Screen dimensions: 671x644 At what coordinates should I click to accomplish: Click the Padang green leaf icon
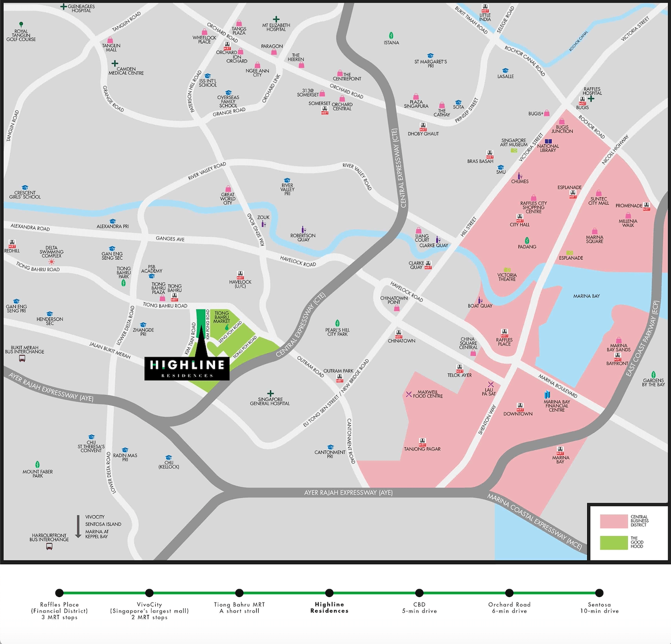point(527,241)
